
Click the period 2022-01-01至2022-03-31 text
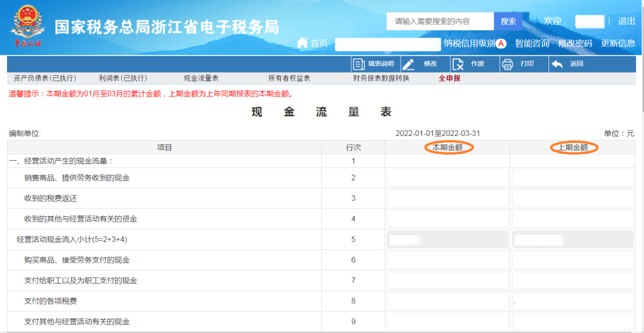tap(438, 133)
